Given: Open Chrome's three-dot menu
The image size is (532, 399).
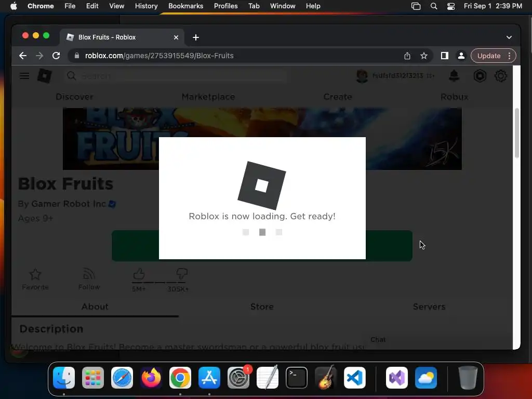Looking at the screenshot, I should pyautogui.click(x=509, y=56).
